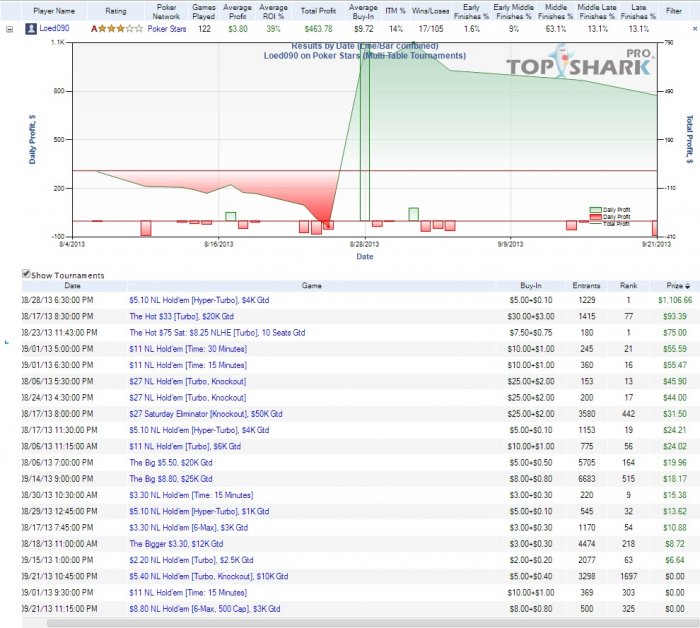The image size is (700, 628).
Task: Open $3.30 NL Hold'em [Time: 15 Minutes]
Action: coord(191,495)
